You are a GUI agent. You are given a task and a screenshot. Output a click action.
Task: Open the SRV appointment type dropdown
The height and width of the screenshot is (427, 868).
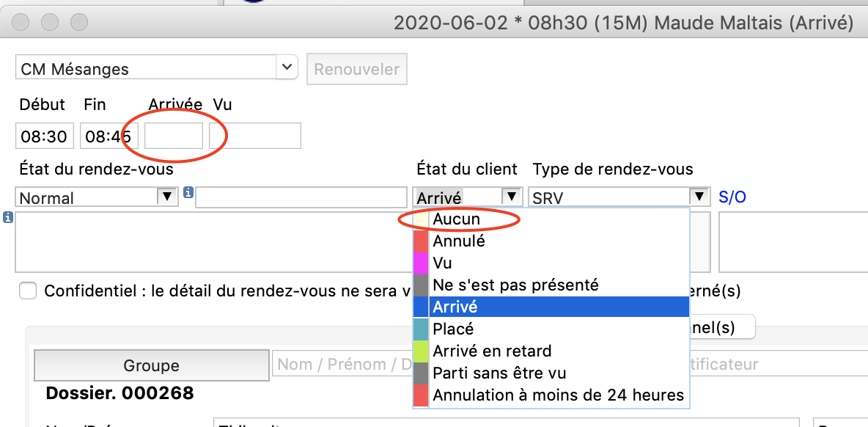699,197
